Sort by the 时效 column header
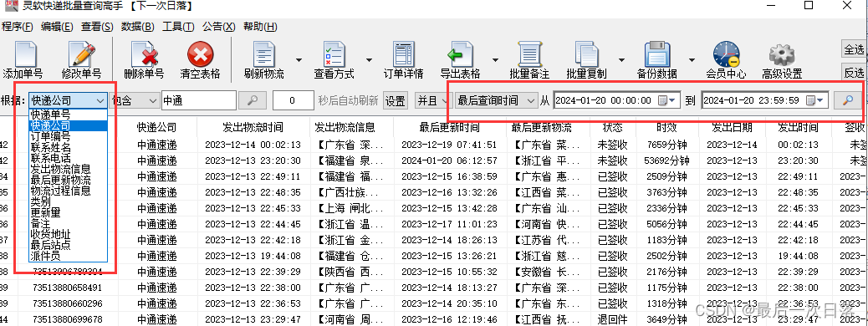This screenshot has height=326, width=868. point(667,127)
